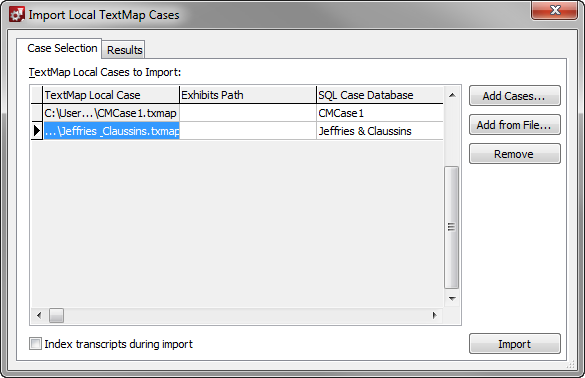Click the scroll up arrow of vertical scrollbar
The width and height of the screenshot is (585, 378).
click(452, 95)
